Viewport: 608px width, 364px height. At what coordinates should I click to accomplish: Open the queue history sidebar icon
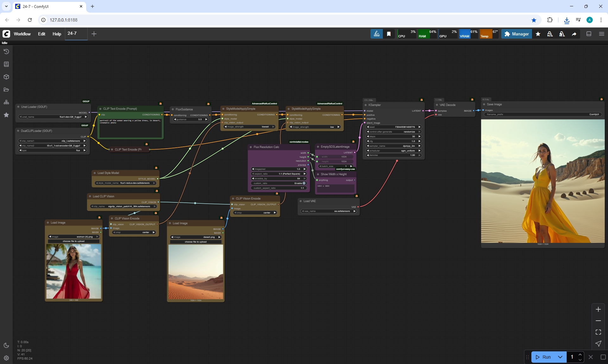6,52
